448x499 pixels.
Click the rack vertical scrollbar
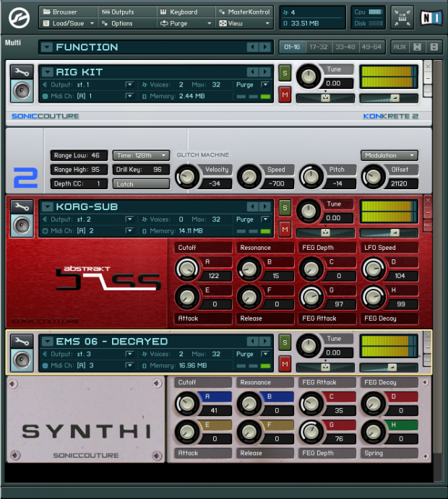pyautogui.click(x=437, y=256)
